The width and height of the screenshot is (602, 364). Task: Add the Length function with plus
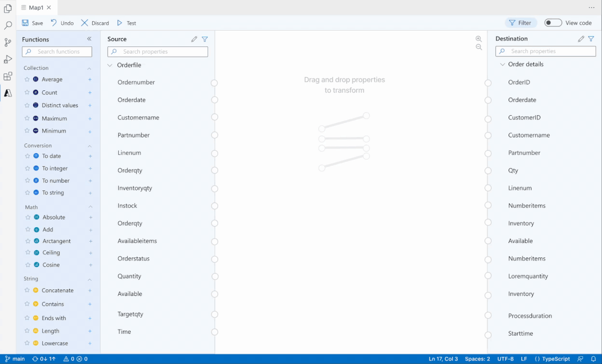coord(90,331)
